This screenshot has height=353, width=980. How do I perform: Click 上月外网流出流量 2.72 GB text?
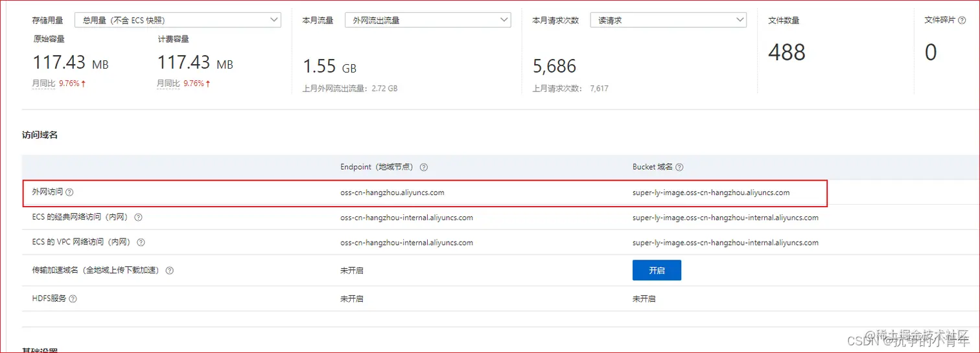click(350, 88)
